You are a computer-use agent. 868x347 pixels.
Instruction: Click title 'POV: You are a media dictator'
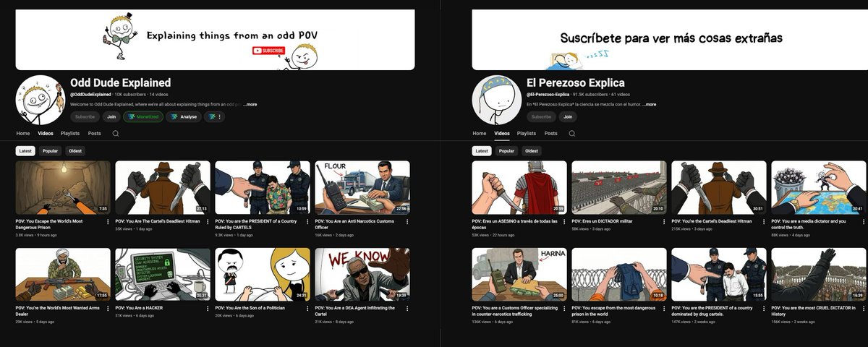click(x=809, y=224)
